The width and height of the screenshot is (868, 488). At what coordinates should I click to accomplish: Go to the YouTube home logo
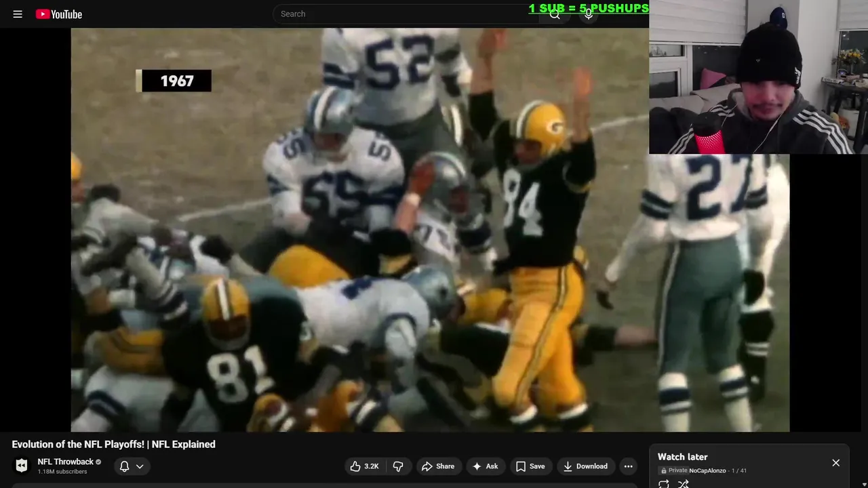[x=59, y=14]
